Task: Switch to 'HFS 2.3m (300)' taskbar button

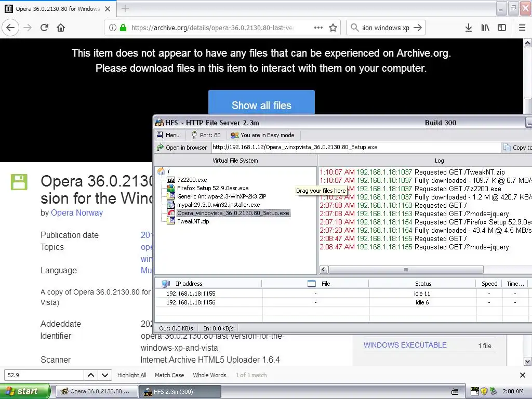Action: 180,392
